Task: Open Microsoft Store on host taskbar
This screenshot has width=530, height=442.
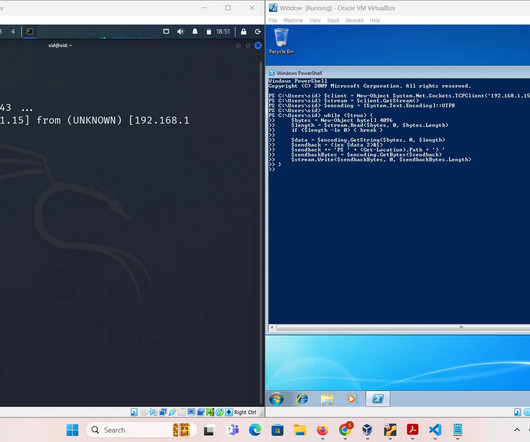Action: [x=277, y=430]
